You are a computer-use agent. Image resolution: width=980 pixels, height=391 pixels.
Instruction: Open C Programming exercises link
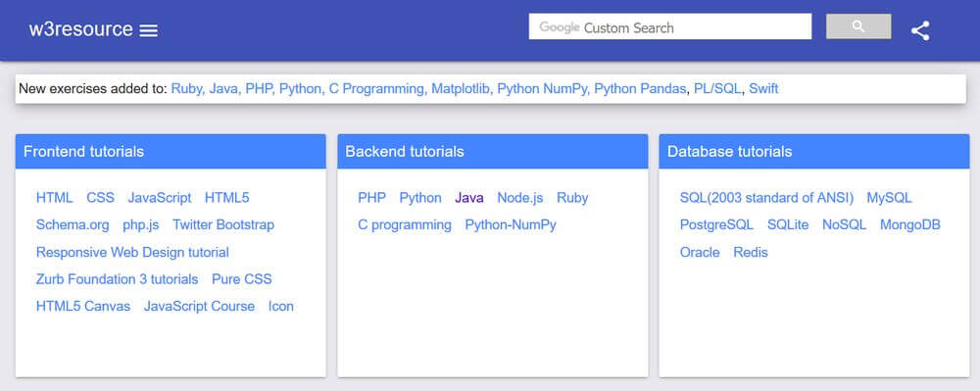pos(377,89)
